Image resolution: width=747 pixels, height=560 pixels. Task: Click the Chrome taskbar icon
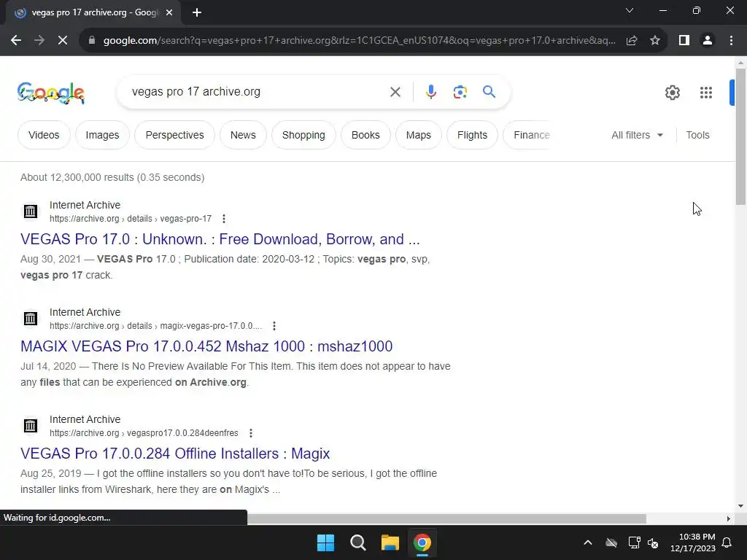(422, 542)
